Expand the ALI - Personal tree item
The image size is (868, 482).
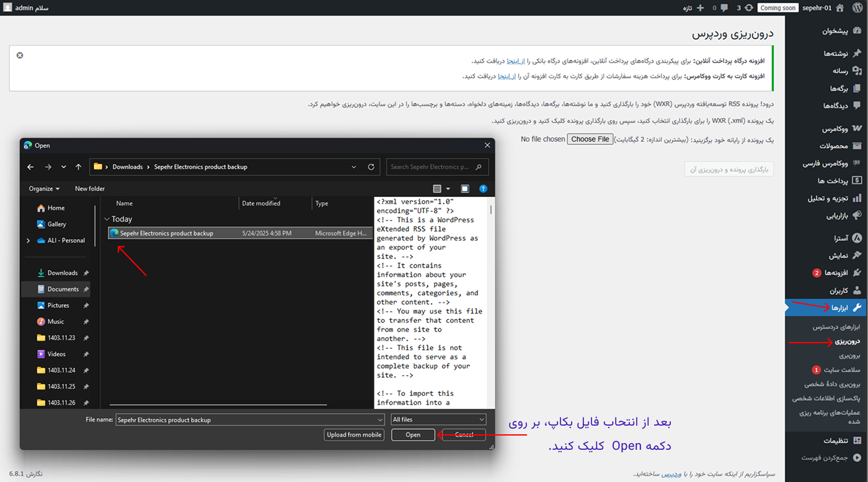tap(28, 240)
